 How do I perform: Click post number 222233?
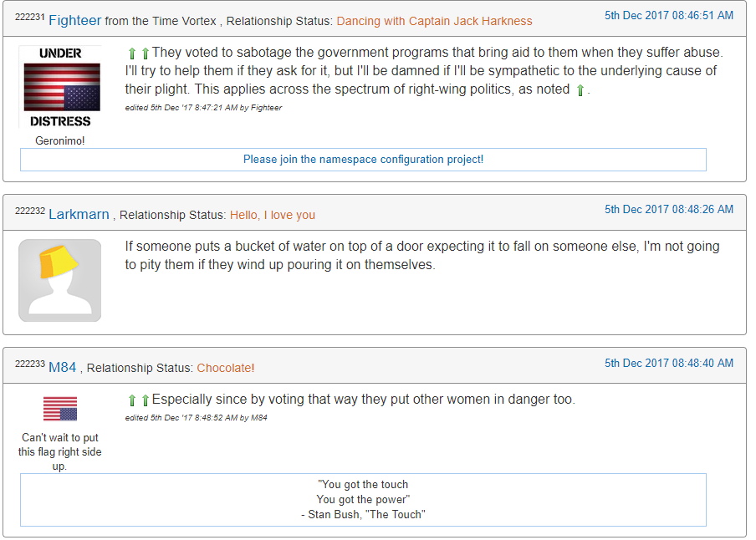[x=30, y=364]
